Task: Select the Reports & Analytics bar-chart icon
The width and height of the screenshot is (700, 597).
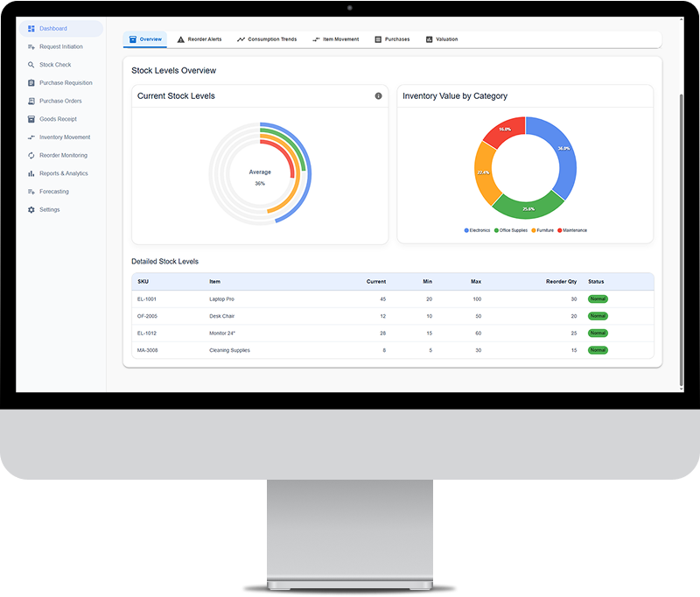Action: point(31,173)
